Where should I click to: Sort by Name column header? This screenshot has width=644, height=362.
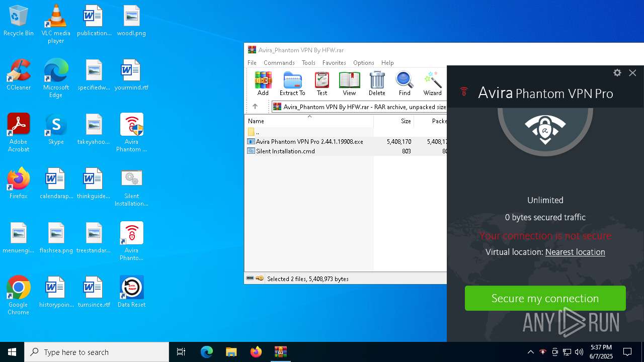click(x=309, y=121)
